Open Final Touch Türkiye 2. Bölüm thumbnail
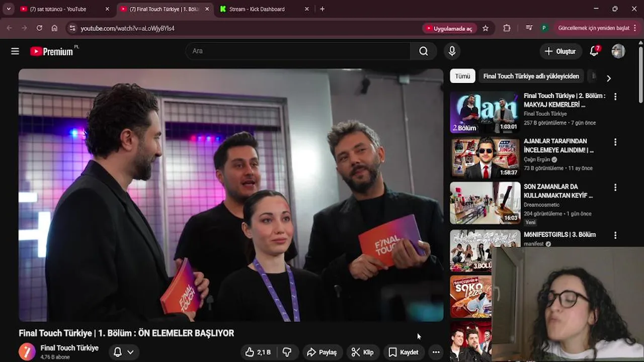Screen dimensions: 644x362 pos(485,112)
